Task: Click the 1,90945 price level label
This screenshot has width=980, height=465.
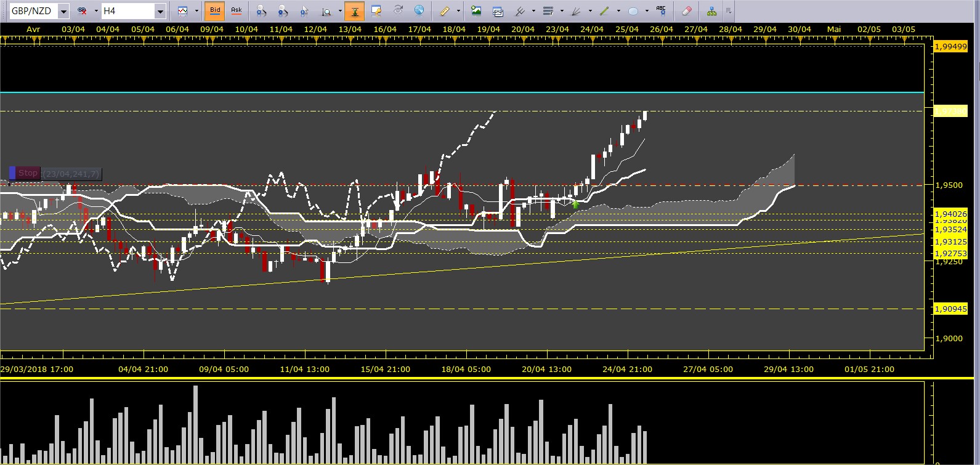Action: tap(950, 309)
